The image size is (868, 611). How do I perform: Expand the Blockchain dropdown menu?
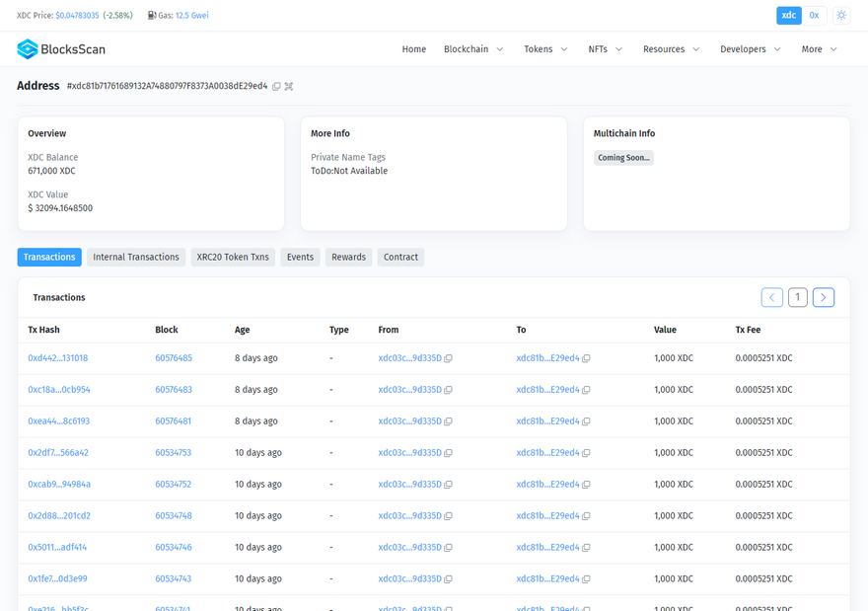tap(473, 49)
